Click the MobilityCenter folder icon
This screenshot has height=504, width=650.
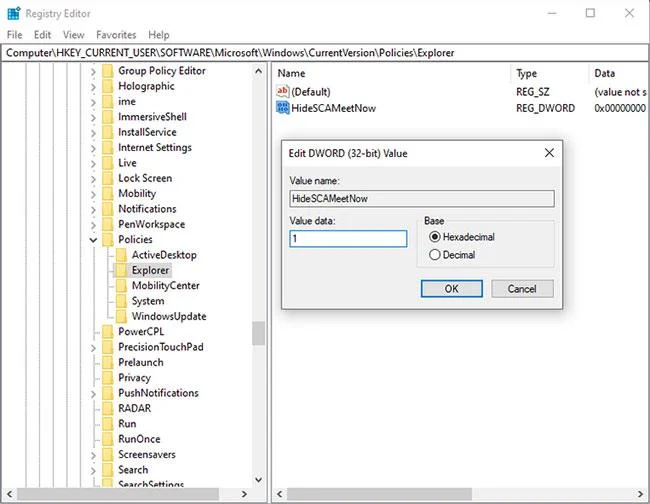click(x=121, y=286)
